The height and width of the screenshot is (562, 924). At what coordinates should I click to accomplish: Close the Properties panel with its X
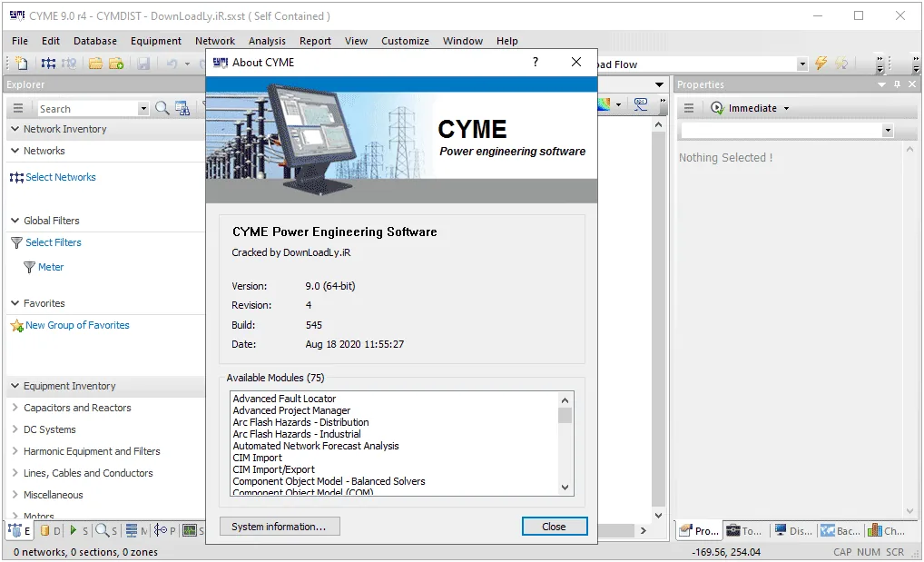pos(912,84)
